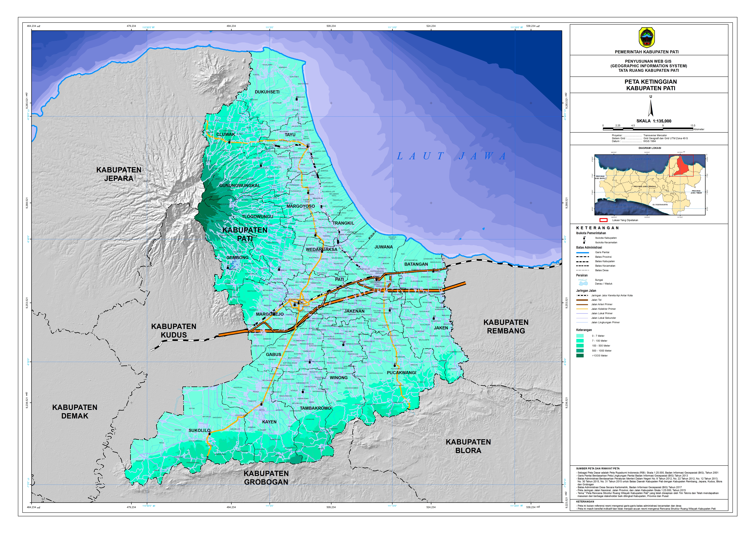Click the TAMBAKROMO district label
The image size is (756, 534).
[x=315, y=408]
